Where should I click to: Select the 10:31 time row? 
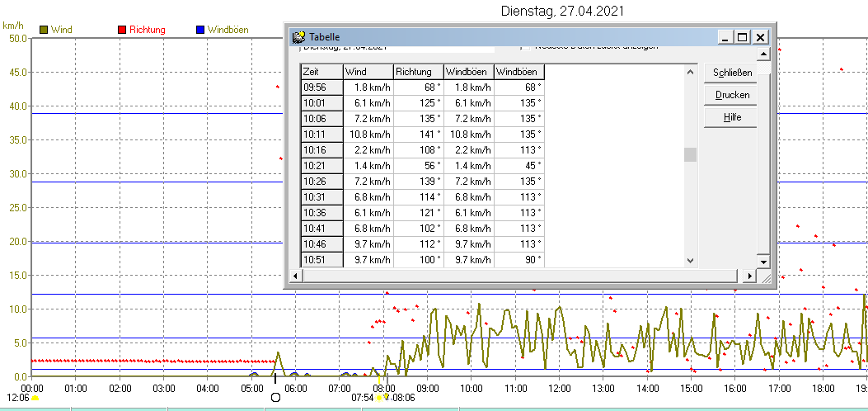click(x=321, y=197)
